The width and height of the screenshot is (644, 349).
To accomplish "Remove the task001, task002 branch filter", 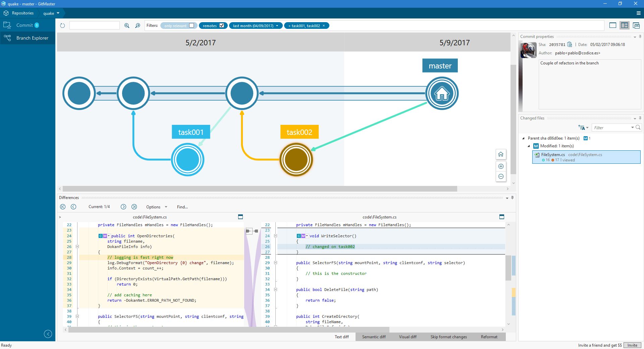I will point(324,26).
